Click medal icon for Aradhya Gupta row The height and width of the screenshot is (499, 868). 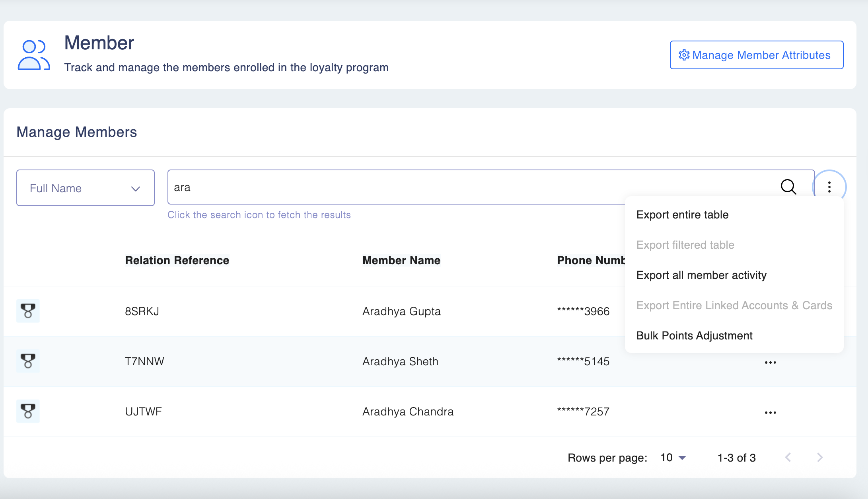[28, 311]
